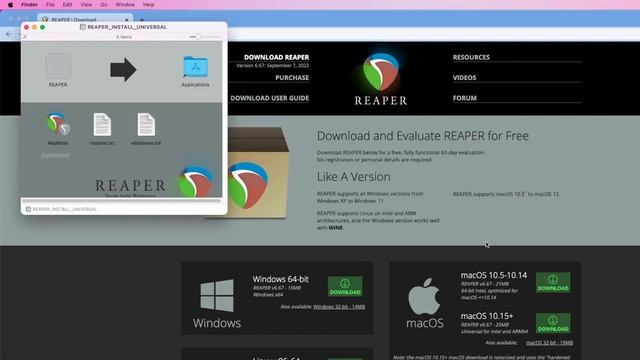Open the Window menu
This screenshot has width=640, height=360.
point(125,4)
